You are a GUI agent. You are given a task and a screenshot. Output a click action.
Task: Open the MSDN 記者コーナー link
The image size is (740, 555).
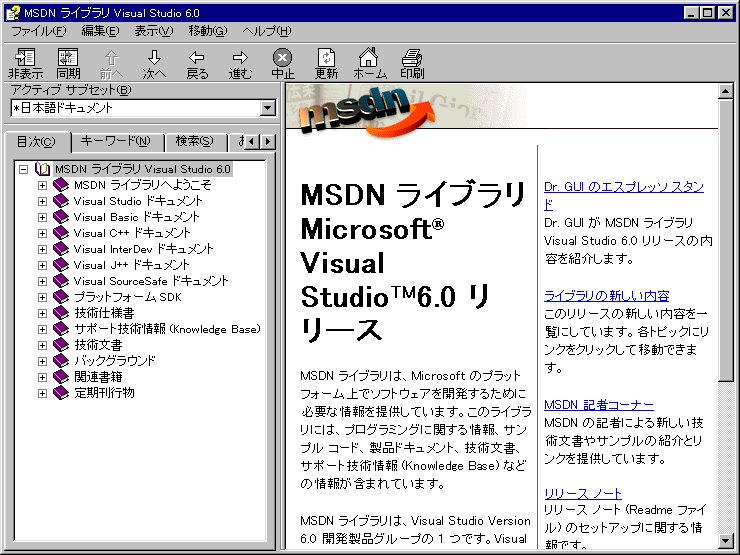pyautogui.click(x=599, y=405)
